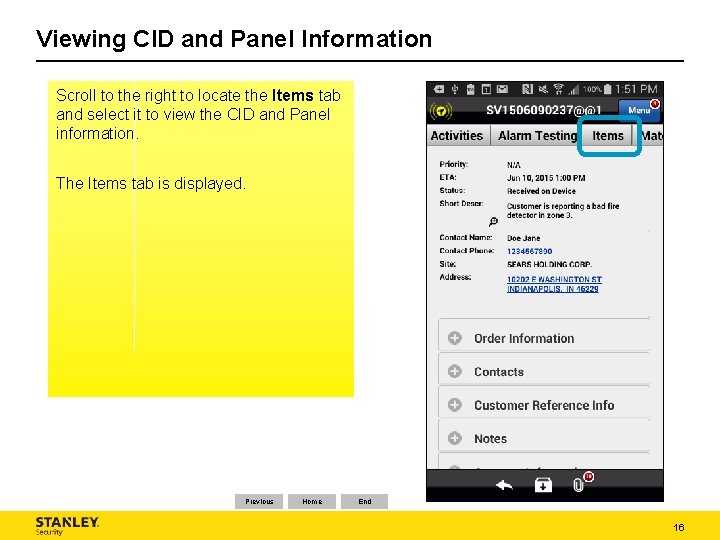Click the Previous navigation button
Screen dimensions: 720x540
(x=259, y=501)
